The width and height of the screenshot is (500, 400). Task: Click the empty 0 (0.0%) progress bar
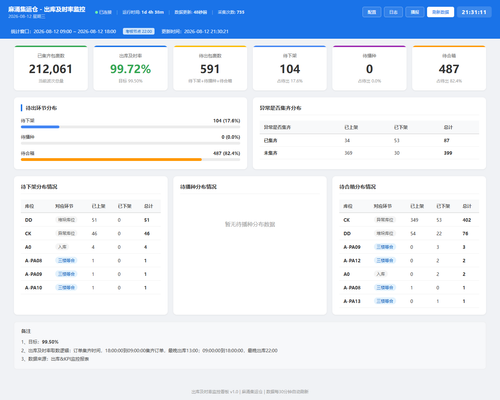coord(130,143)
